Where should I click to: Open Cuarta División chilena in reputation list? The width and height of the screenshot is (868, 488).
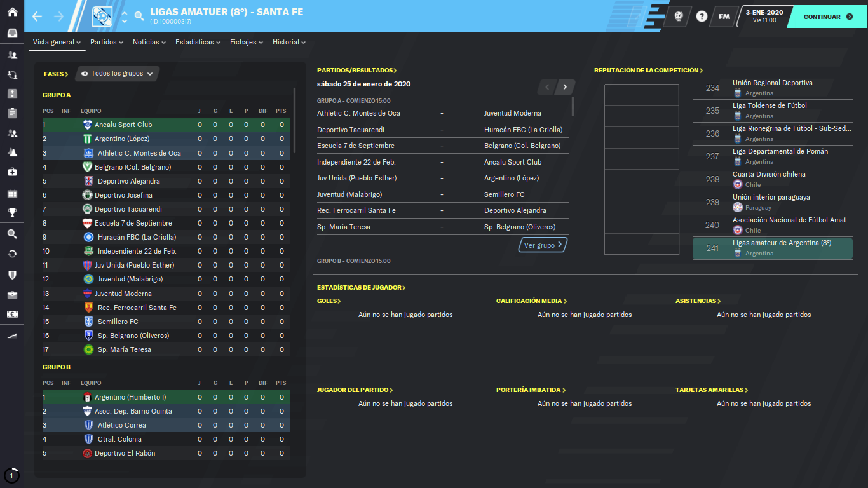pos(772,179)
